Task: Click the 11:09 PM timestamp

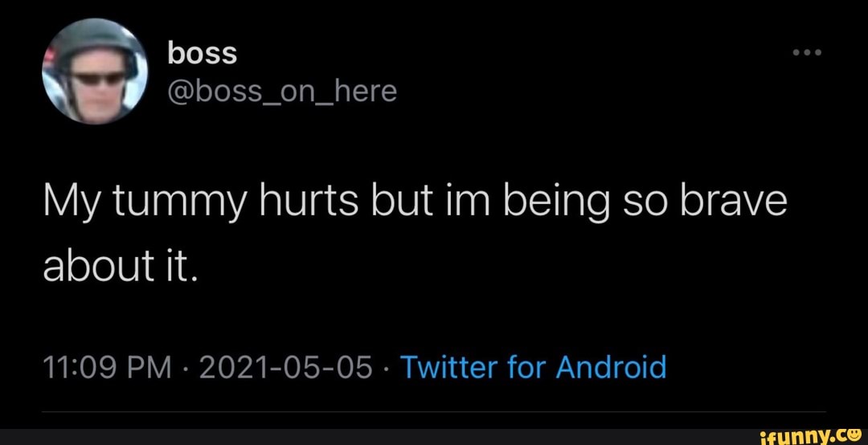Action: pos(104,368)
